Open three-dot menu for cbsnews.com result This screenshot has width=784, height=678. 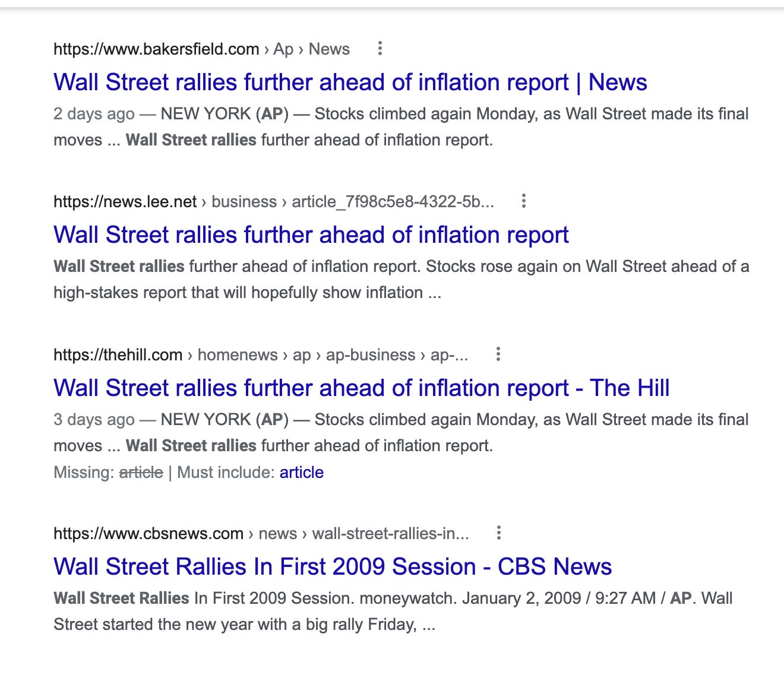coord(498,533)
